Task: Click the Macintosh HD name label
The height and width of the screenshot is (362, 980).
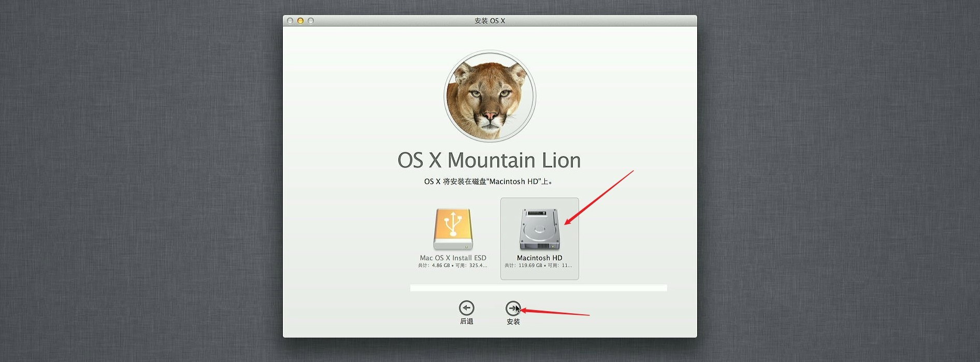Action: [539, 258]
